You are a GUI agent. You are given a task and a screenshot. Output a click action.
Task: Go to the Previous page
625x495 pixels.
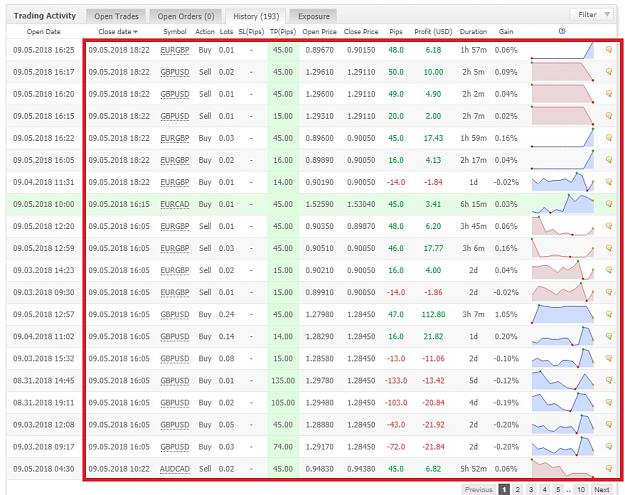point(478,489)
